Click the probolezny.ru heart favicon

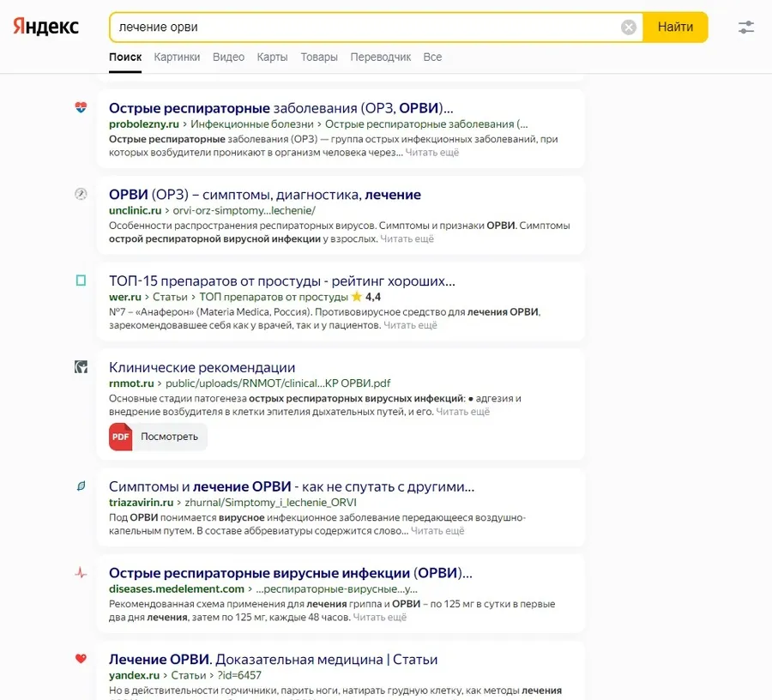click(81, 107)
